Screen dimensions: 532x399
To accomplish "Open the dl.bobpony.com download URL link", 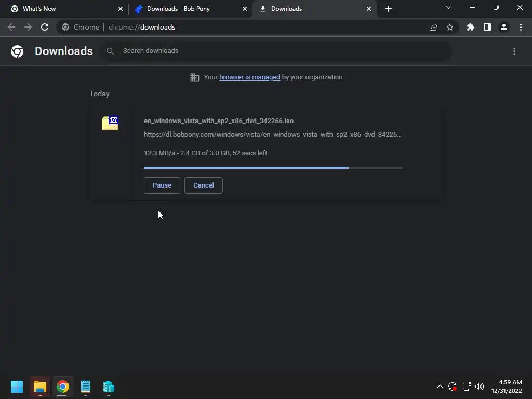I will [272, 135].
